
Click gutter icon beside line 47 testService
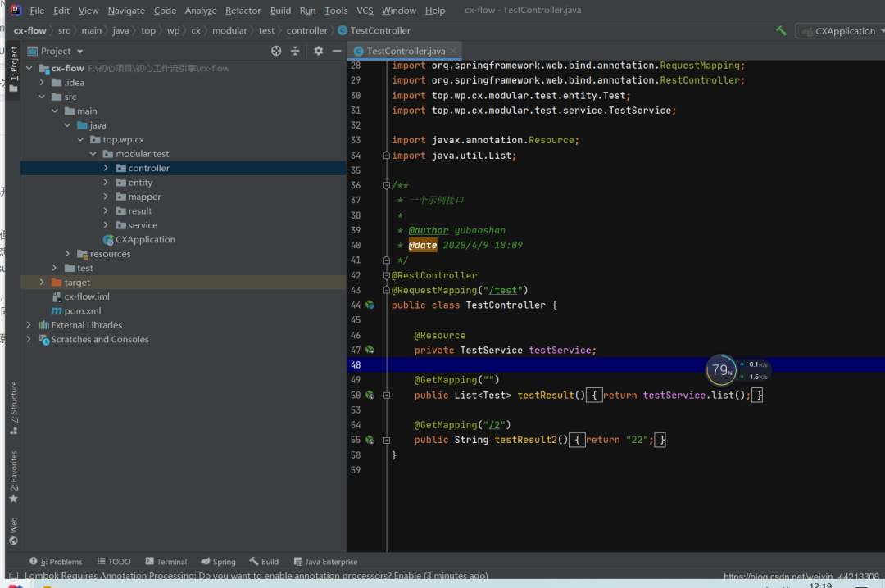point(370,350)
